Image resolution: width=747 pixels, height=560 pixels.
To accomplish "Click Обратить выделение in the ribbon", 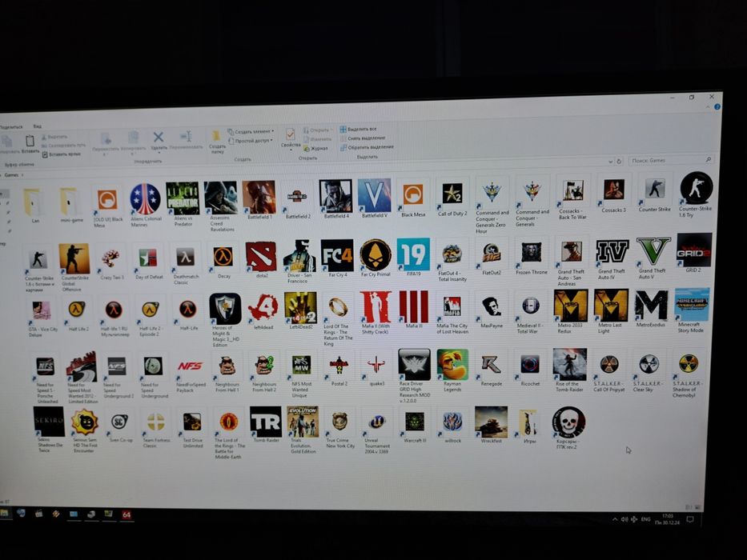I will click(x=367, y=148).
